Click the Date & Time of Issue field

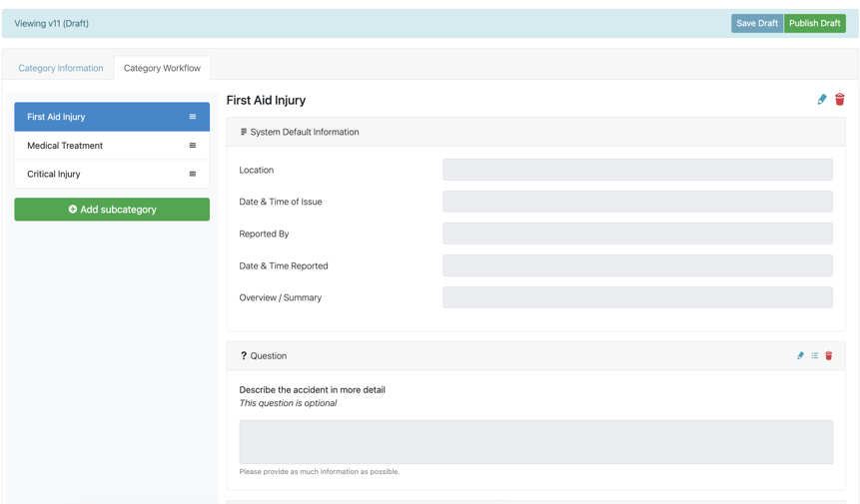[637, 202]
